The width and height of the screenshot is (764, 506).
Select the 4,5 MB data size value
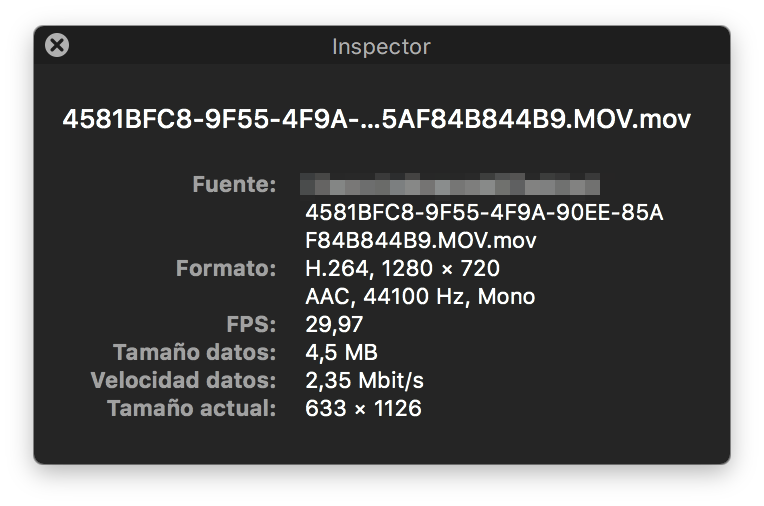coord(341,353)
